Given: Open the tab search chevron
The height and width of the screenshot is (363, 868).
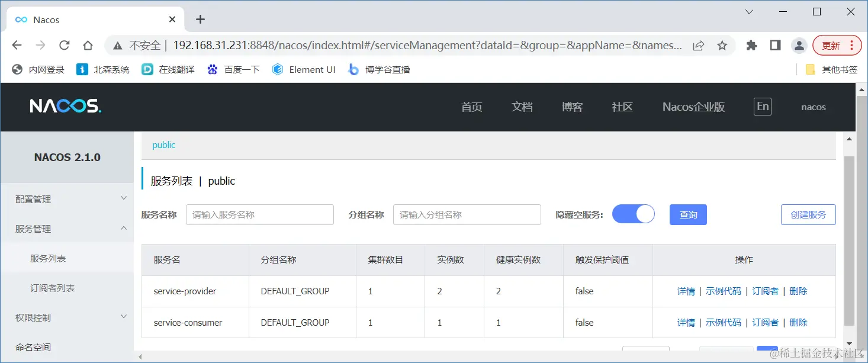Looking at the screenshot, I should tap(749, 12).
